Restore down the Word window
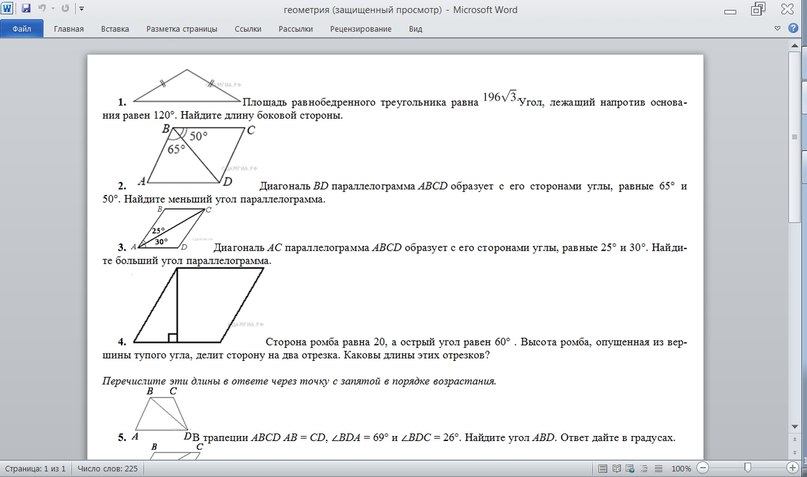 [x=758, y=9]
